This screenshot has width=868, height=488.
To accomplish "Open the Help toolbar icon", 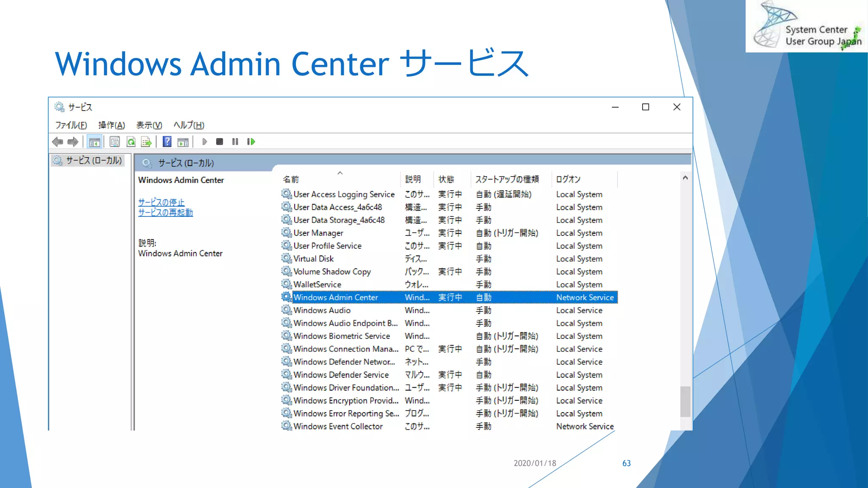I will tap(167, 141).
